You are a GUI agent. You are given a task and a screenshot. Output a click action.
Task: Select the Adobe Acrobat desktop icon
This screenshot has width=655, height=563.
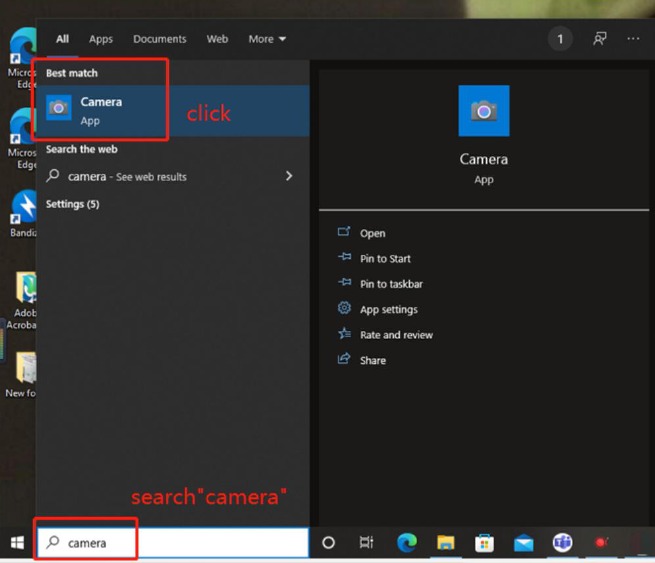pyautogui.click(x=22, y=301)
